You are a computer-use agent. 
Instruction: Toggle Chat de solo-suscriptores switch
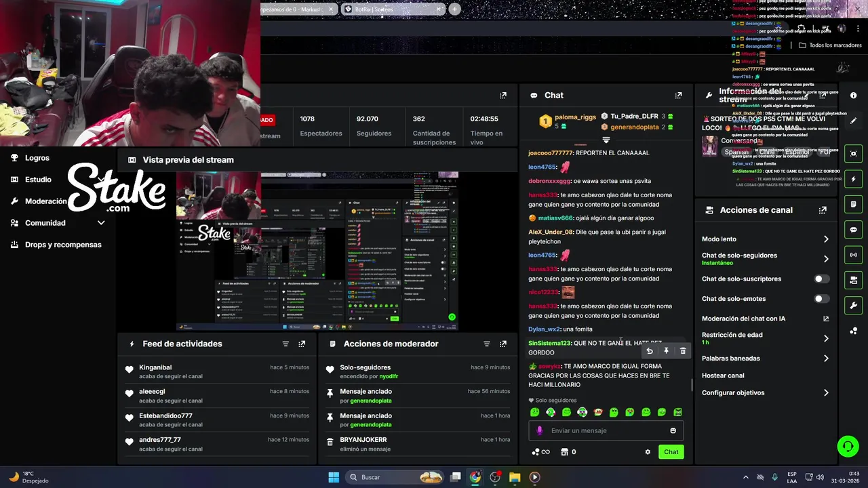(x=821, y=279)
